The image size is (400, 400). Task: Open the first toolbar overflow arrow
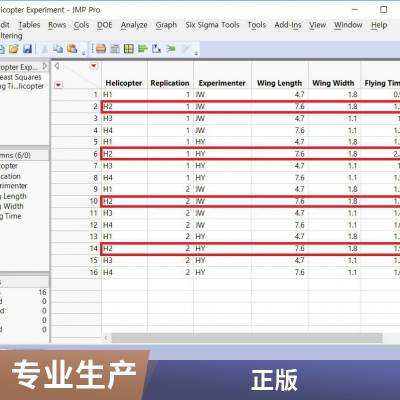[83, 53]
